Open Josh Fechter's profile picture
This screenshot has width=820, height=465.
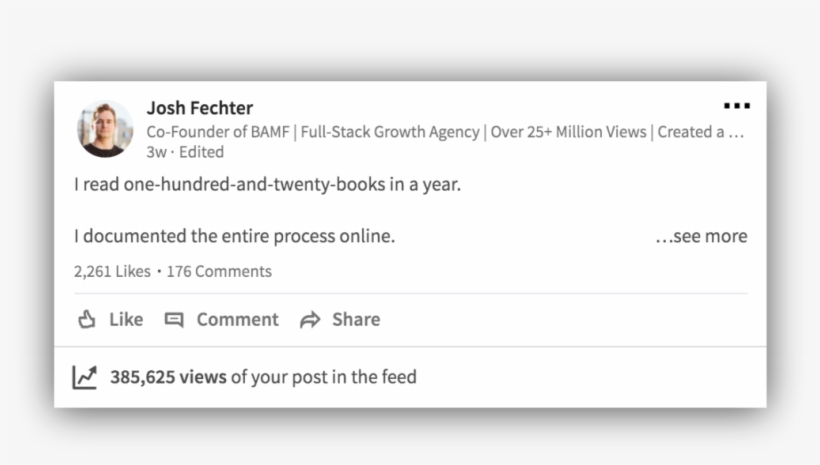(x=105, y=129)
